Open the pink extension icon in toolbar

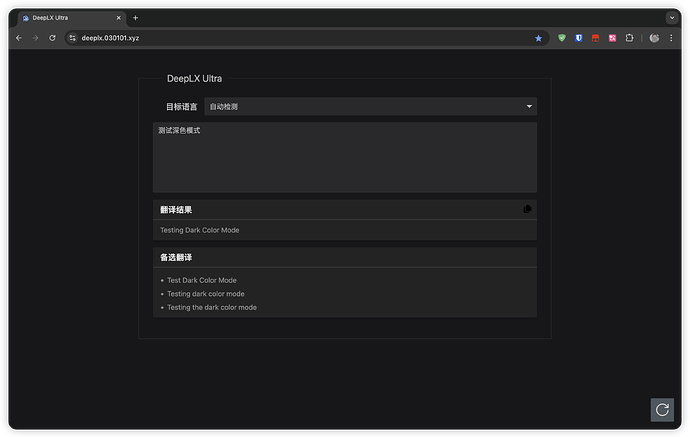point(612,38)
